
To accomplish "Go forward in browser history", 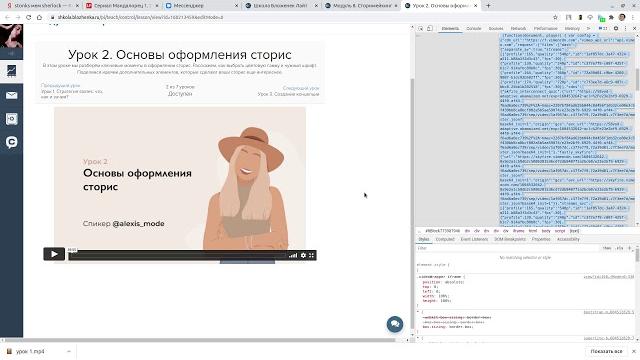I will pos(18,17).
